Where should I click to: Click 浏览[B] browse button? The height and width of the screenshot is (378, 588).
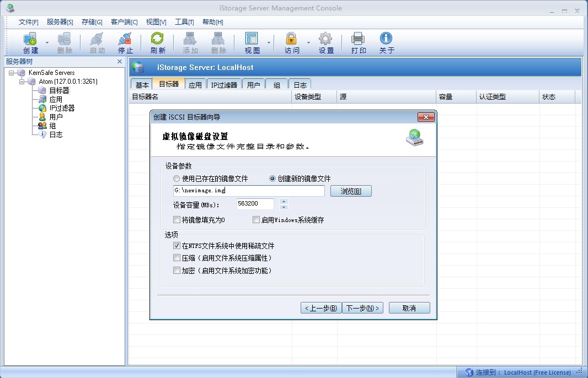point(351,191)
